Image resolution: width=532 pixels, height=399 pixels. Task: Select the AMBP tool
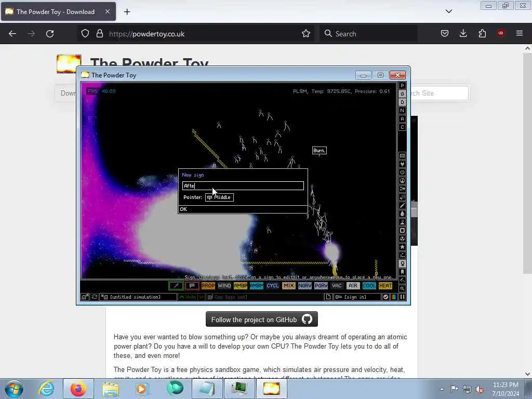coord(240,286)
